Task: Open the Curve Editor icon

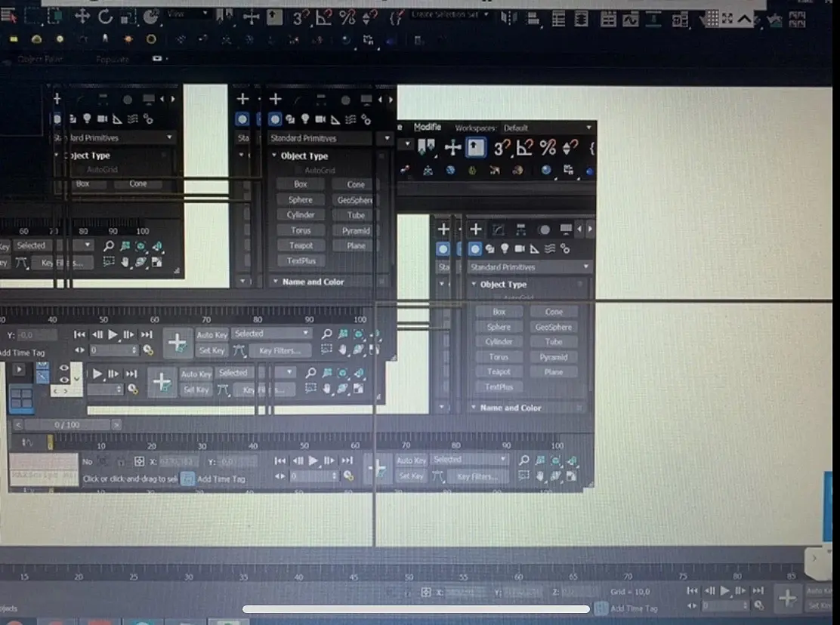Action: pos(631,20)
